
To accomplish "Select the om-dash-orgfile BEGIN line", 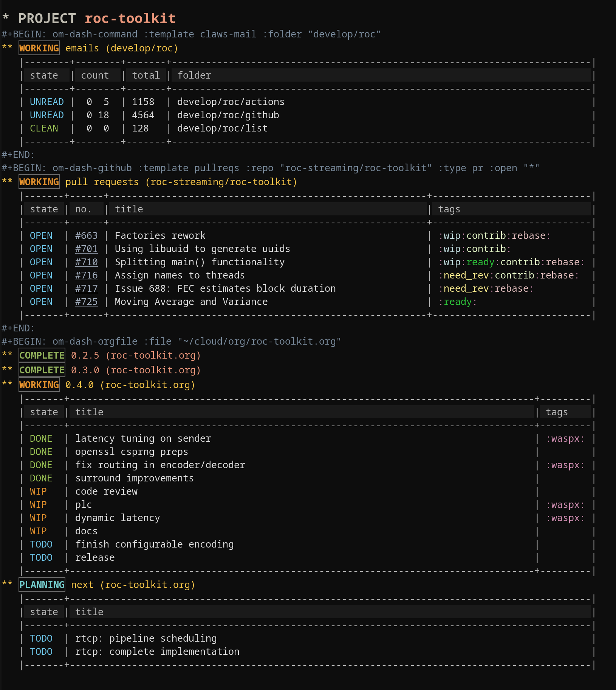I will pyautogui.click(x=171, y=342).
